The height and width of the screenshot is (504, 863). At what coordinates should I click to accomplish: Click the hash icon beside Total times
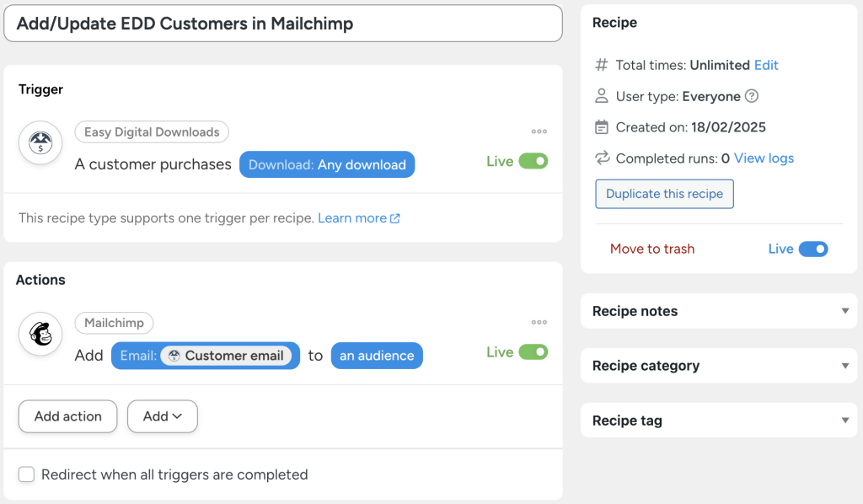click(602, 65)
